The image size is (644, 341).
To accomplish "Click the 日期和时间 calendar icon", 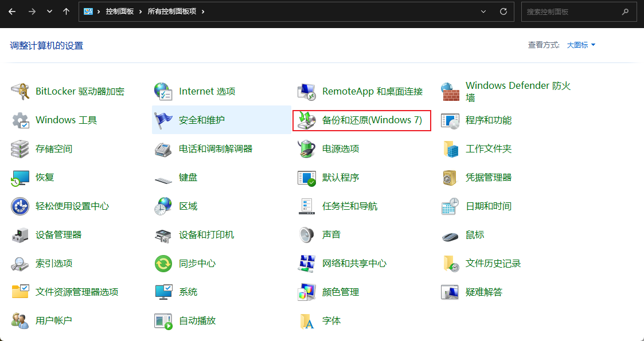I will [x=450, y=206].
